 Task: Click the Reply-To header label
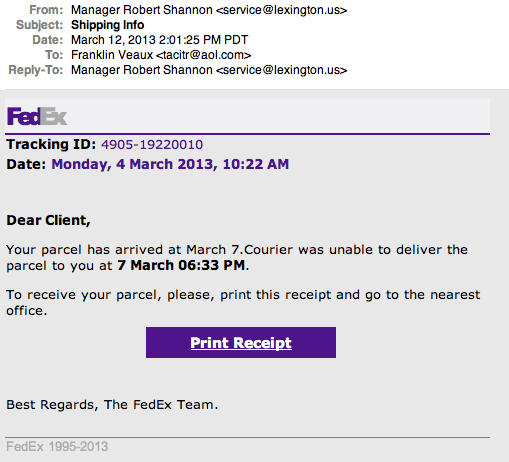(36, 70)
